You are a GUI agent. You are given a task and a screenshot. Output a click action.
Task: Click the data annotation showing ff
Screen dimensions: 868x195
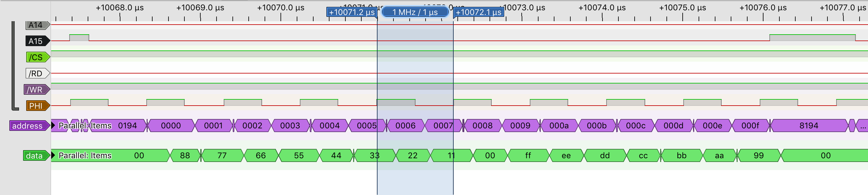pyautogui.click(x=528, y=156)
